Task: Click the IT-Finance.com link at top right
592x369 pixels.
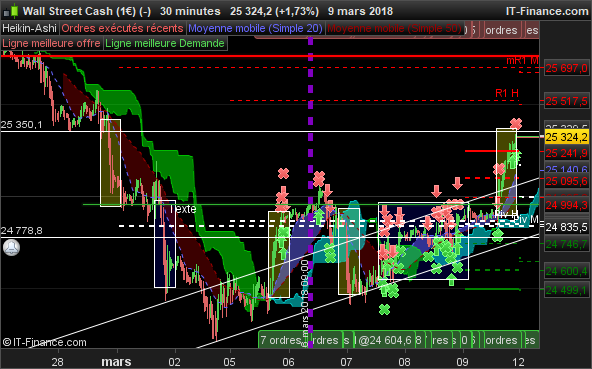Action: (x=547, y=11)
